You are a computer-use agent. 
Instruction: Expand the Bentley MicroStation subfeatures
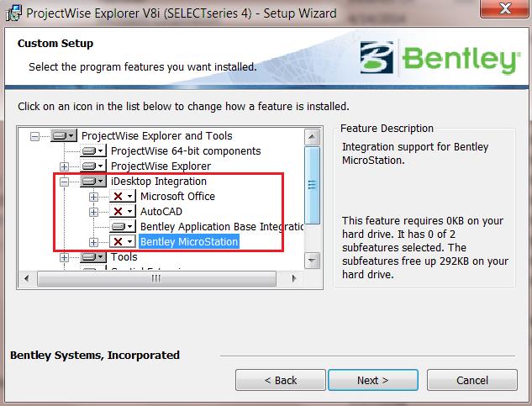pos(93,242)
